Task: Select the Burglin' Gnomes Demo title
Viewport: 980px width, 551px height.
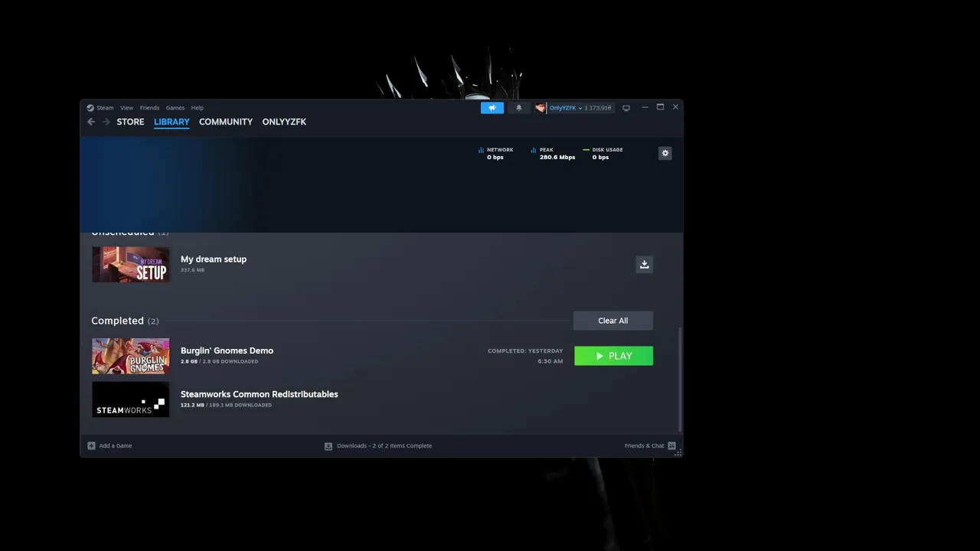Action: pyautogui.click(x=227, y=350)
